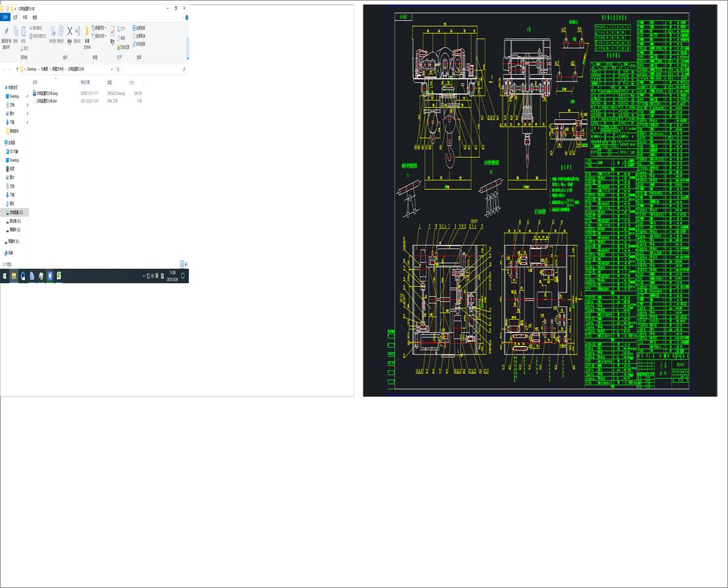Viewport: 728px width, 588px height.
Task: Switch to details view in status bar
Action: 182,264
